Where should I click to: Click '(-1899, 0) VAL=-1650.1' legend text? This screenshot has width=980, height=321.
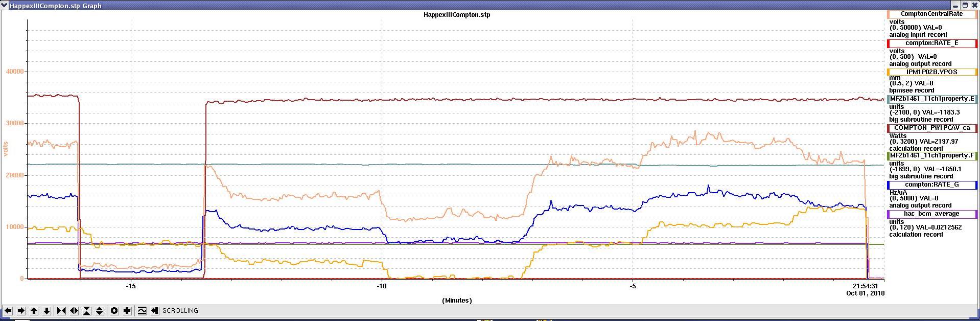point(926,169)
